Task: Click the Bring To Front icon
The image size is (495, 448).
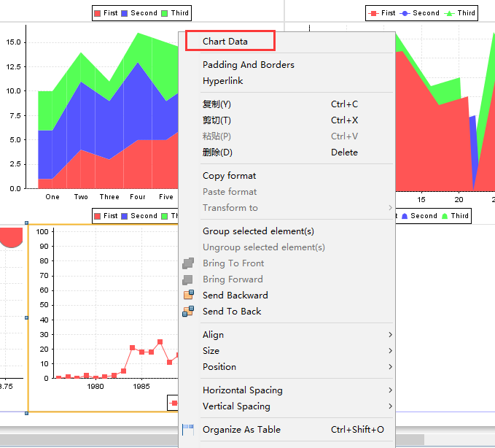Action: pyautogui.click(x=188, y=263)
